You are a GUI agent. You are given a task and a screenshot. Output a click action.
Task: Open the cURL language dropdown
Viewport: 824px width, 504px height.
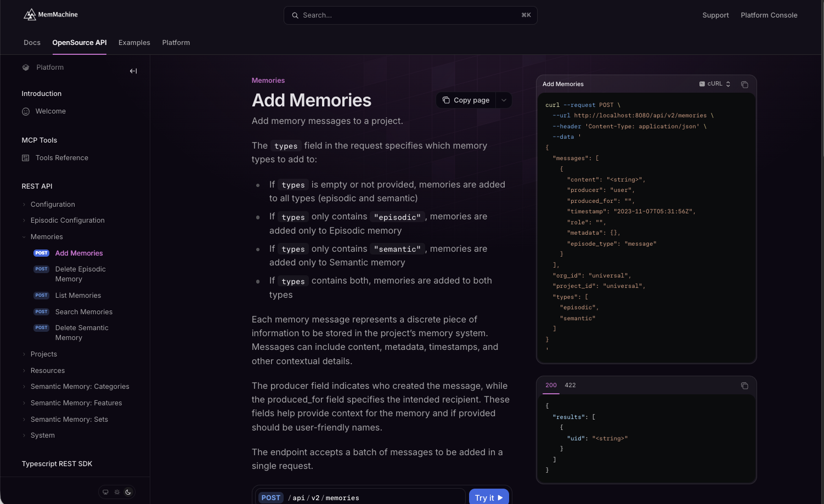[715, 84]
